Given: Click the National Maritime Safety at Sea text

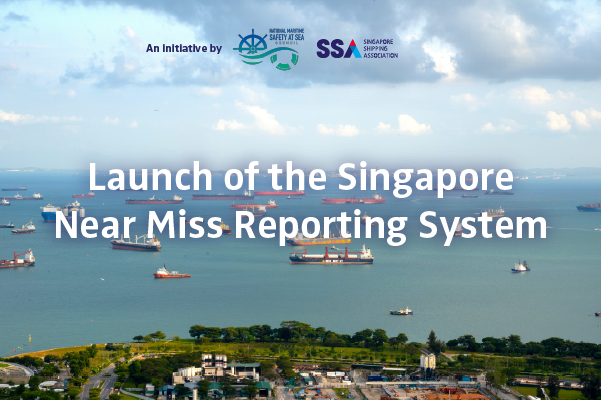Looking at the screenshot, I should (287, 36).
